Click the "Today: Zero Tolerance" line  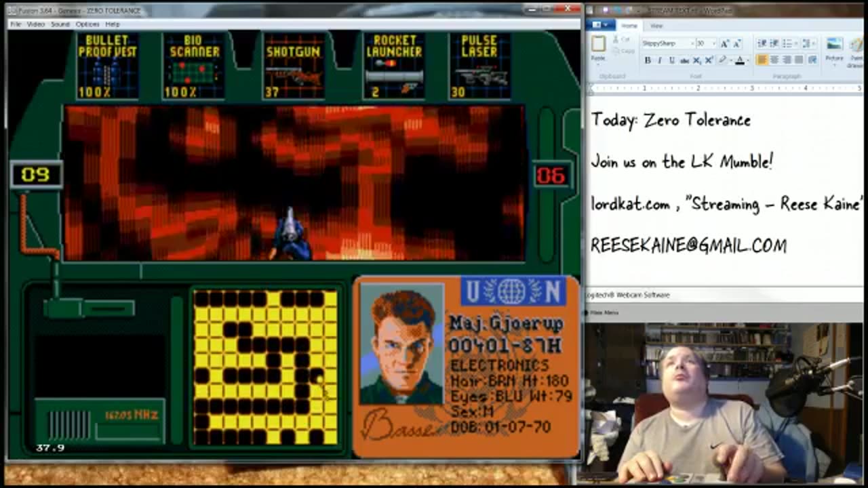[x=671, y=121]
